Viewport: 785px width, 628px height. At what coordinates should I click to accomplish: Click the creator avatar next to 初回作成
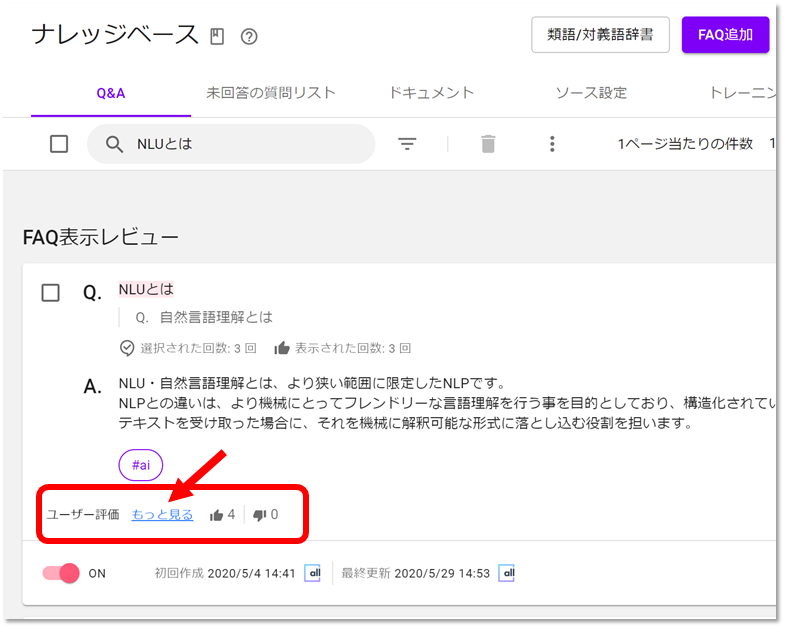click(x=313, y=573)
